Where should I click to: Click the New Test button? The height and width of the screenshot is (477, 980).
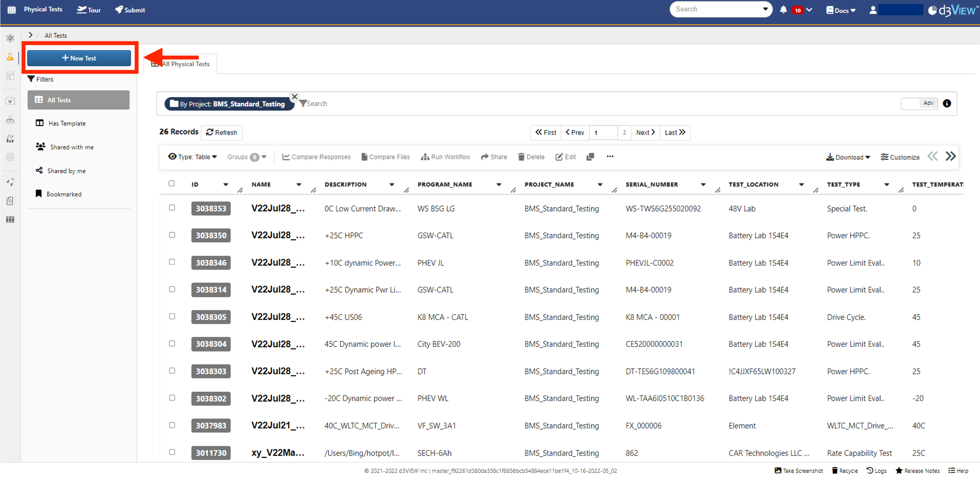point(79,58)
